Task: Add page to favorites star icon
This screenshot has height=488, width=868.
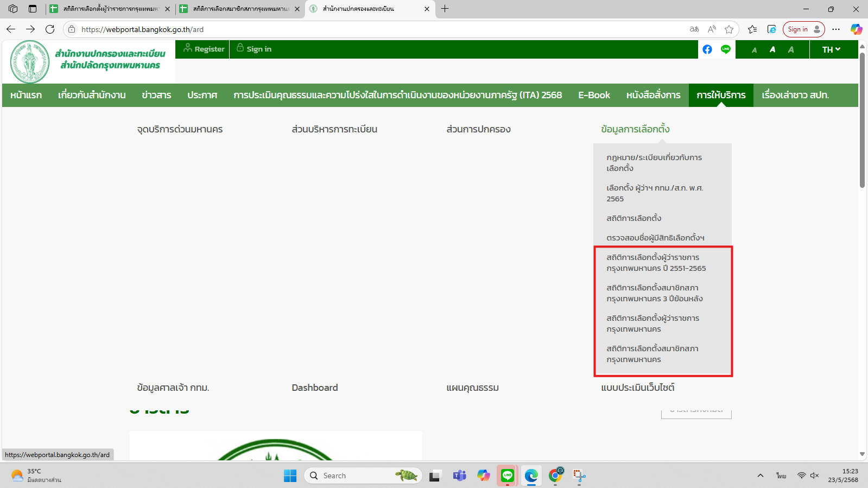Action: [x=729, y=29]
